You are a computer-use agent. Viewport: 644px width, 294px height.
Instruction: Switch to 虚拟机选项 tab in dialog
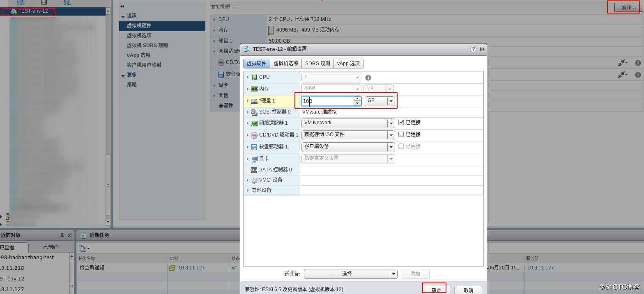pyautogui.click(x=286, y=64)
